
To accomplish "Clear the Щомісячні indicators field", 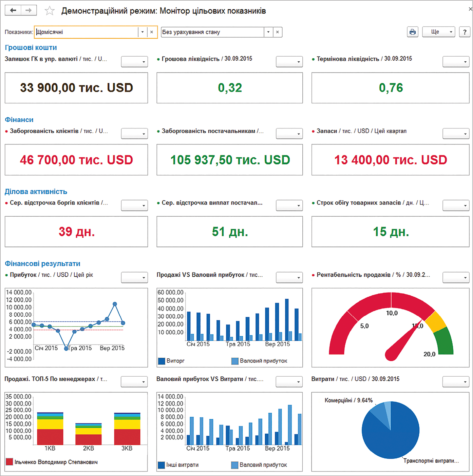I will (x=152, y=32).
